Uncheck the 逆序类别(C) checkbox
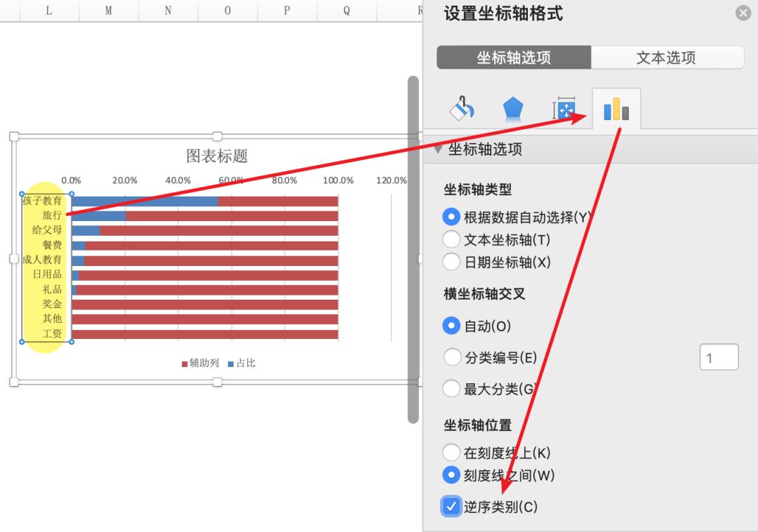The height and width of the screenshot is (532, 758). coord(451,506)
